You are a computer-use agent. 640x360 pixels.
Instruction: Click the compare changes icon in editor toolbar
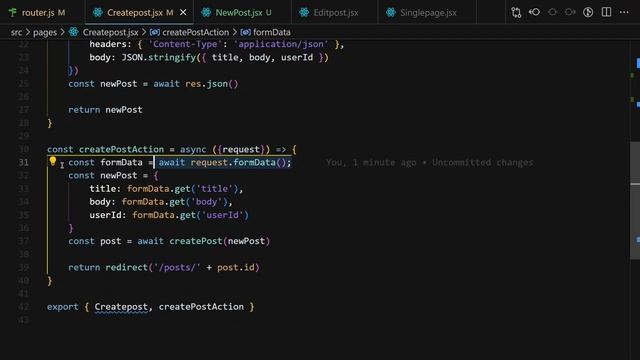pos(516,12)
